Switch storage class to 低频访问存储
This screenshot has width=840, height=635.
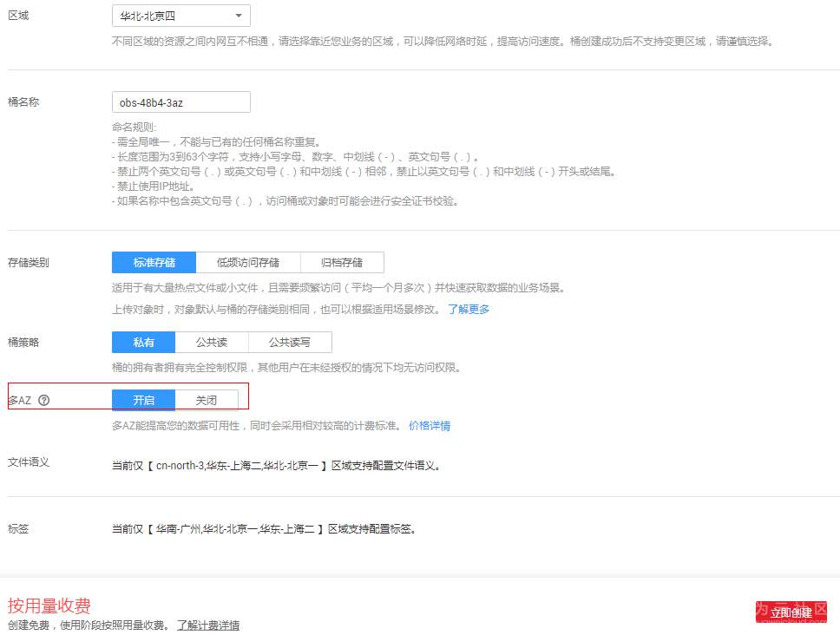coord(250,262)
